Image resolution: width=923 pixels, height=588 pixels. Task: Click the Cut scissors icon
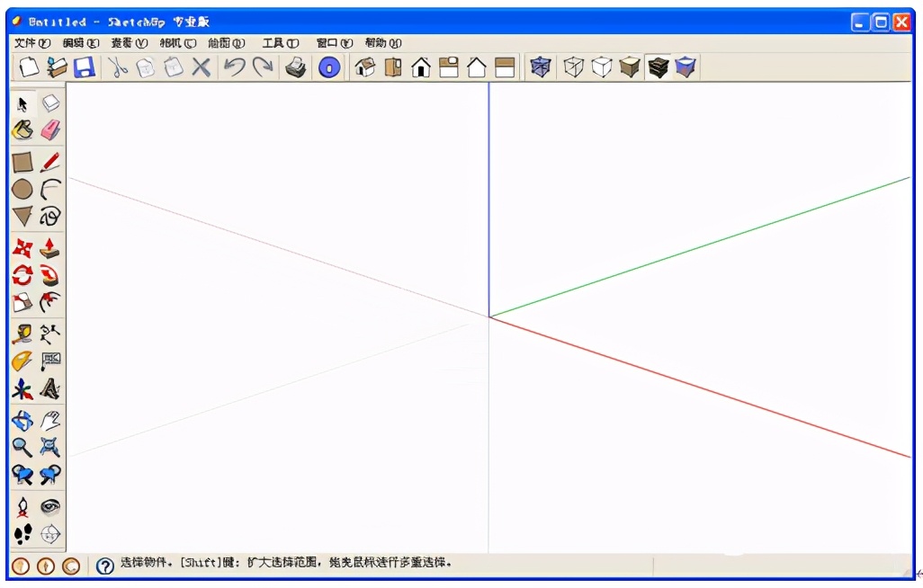click(119, 67)
